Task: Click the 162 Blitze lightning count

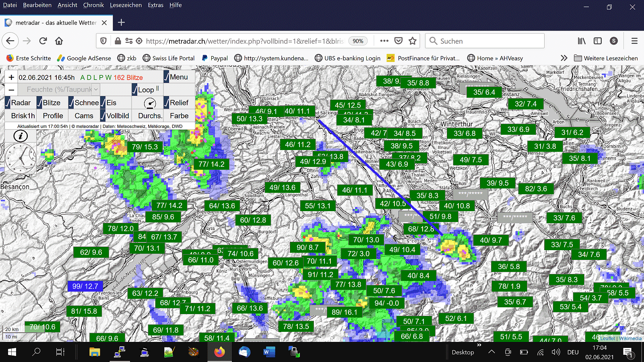Action: point(128,78)
